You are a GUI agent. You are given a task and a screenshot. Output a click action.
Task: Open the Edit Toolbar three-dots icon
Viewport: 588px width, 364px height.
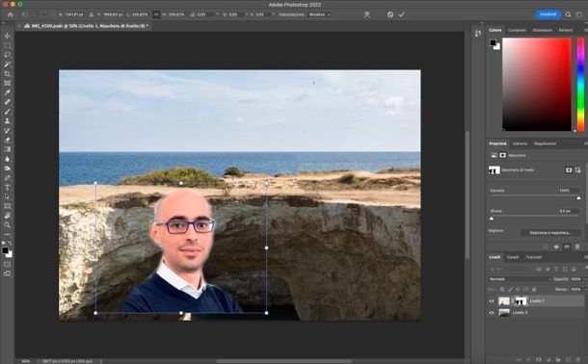7,234
